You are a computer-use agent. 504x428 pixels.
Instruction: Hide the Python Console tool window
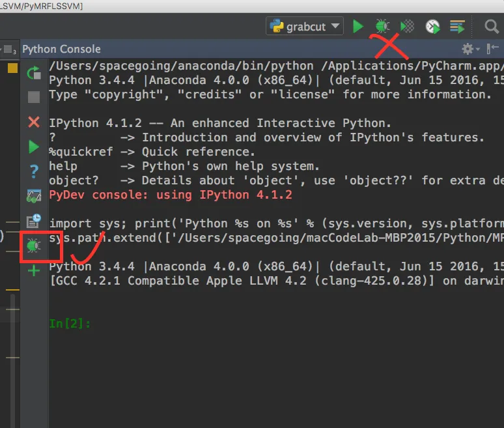pos(492,49)
